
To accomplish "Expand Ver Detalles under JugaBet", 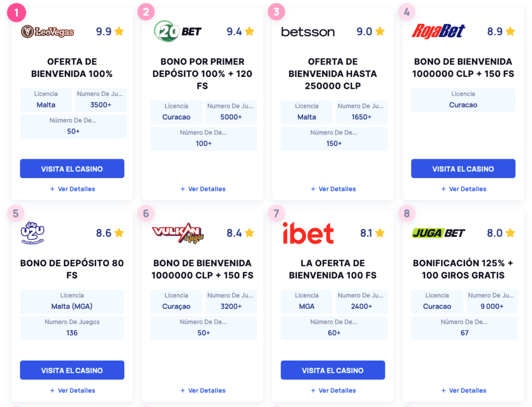I will pyautogui.click(x=463, y=390).
